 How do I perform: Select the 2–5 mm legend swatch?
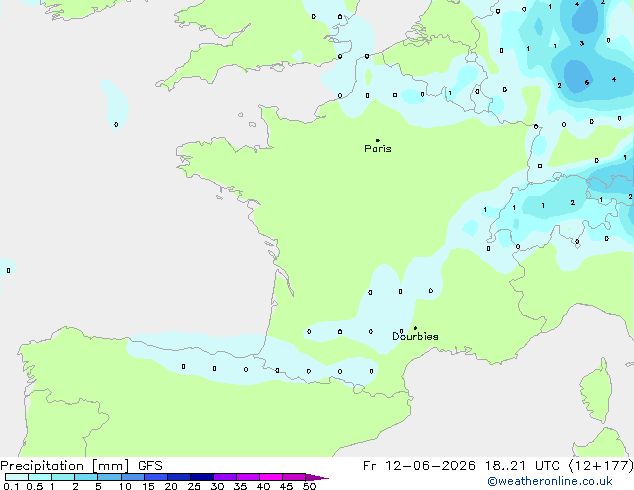(86, 477)
